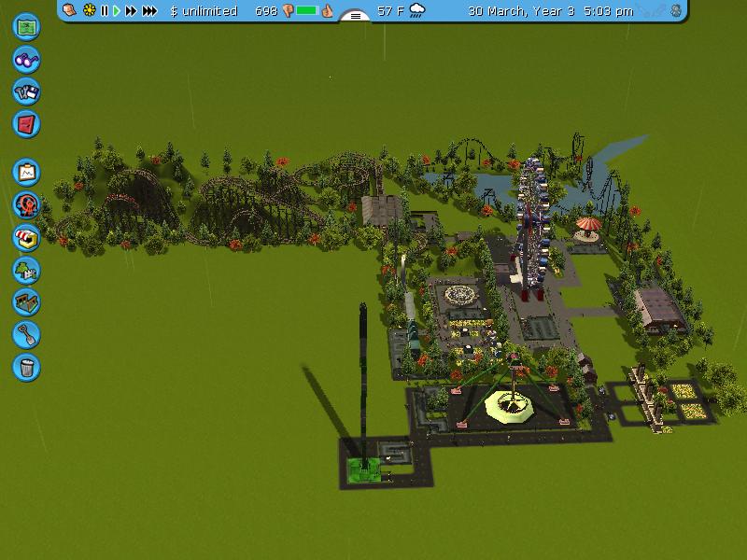Click the guest count "698"
This screenshot has height=560, width=747.
click(x=266, y=11)
